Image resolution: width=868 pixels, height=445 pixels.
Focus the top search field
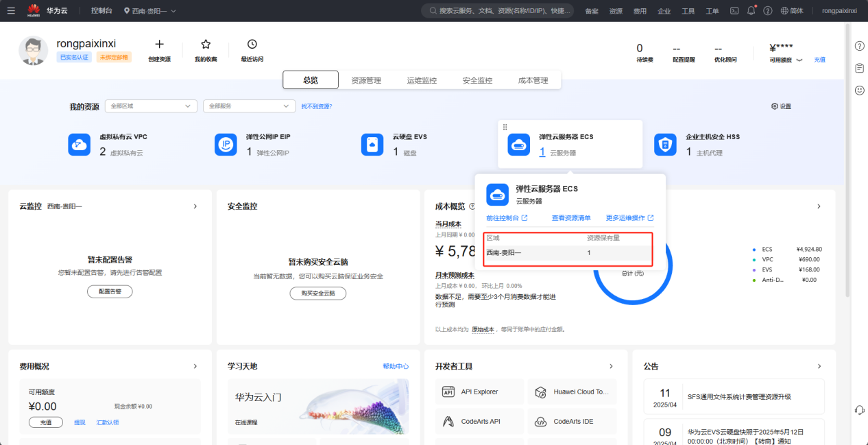tap(497, 11)
